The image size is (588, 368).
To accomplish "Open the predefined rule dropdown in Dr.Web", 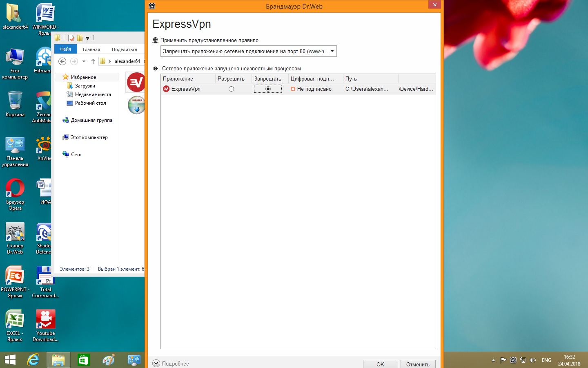I will click(x=249, y=52).
